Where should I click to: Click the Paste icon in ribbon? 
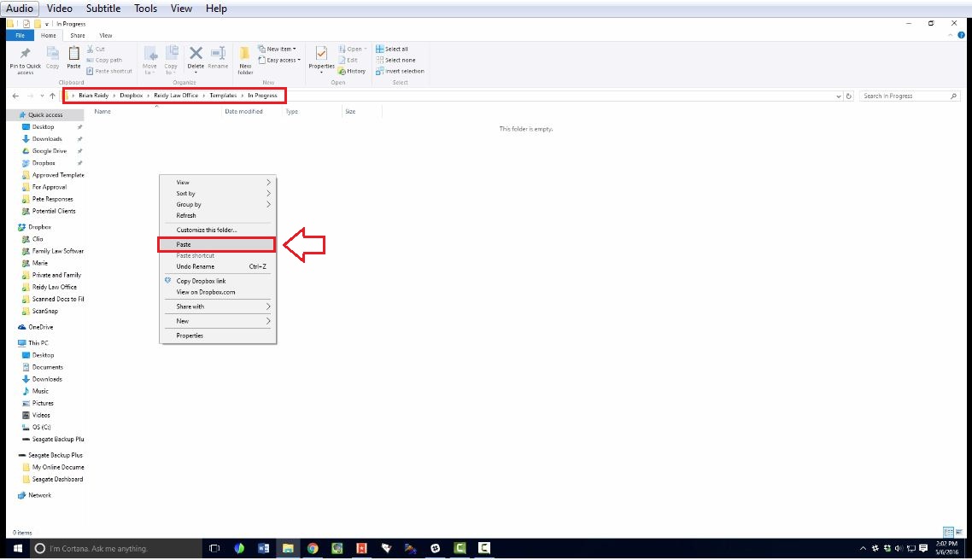coord(73,57)
